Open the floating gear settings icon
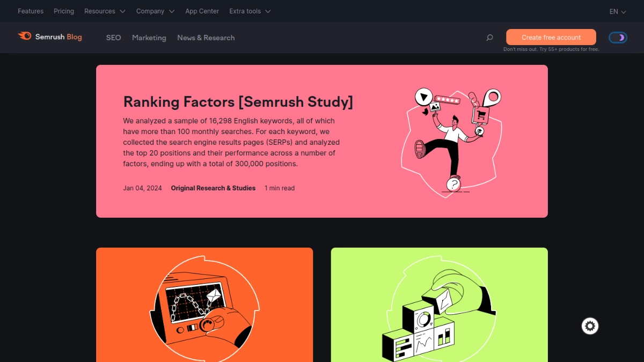Screen dimensions: 644x362 point(590,326)
